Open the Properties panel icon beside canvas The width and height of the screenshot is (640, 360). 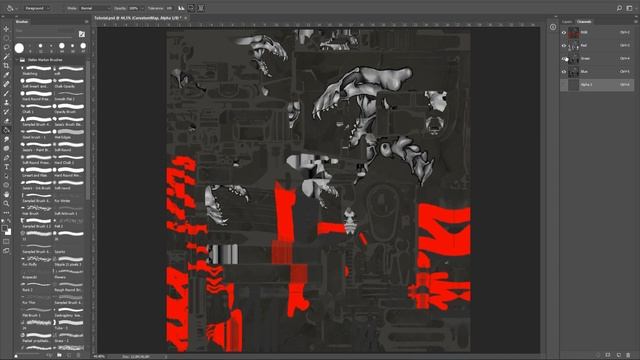(x=553, y=27)
